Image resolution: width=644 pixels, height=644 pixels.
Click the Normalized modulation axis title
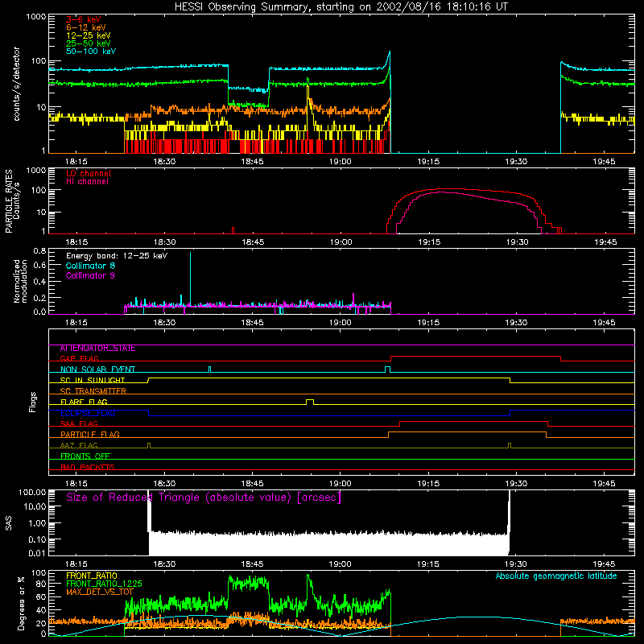(20, 281)
